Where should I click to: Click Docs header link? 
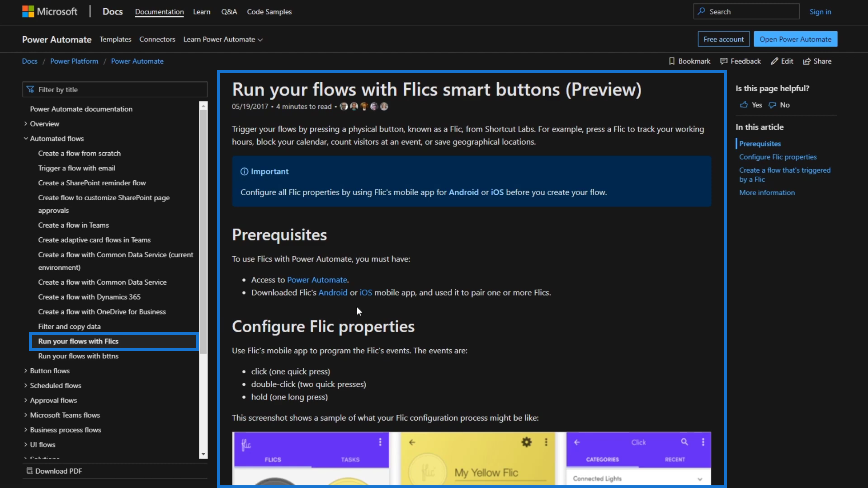click(113, 12)
